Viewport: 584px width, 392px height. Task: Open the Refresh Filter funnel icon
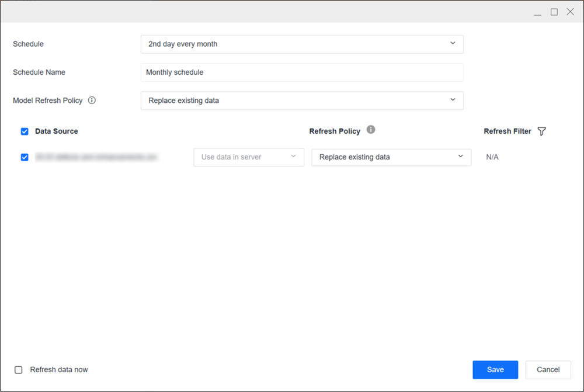tap(541, 131)
